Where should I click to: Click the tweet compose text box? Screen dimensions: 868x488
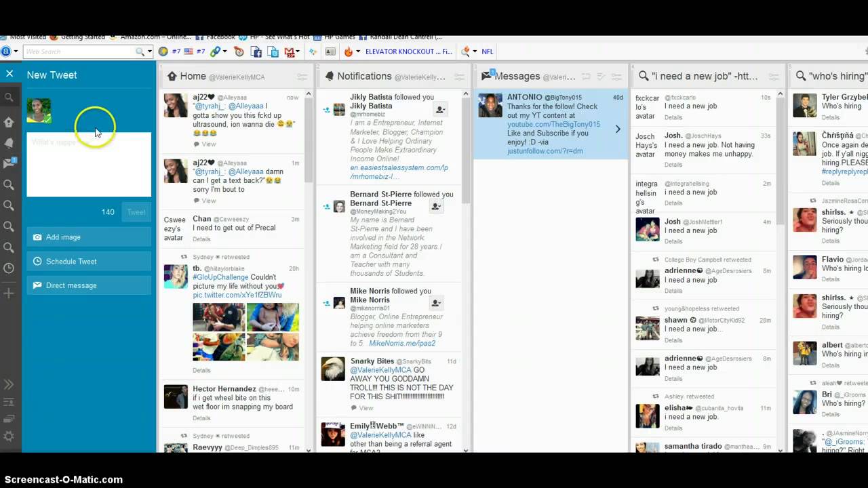tap(89, 165)
